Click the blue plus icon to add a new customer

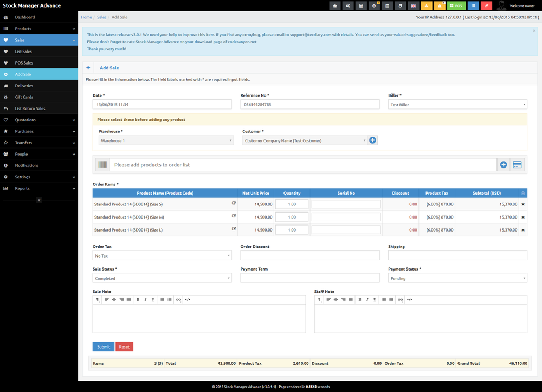[372, 139]
